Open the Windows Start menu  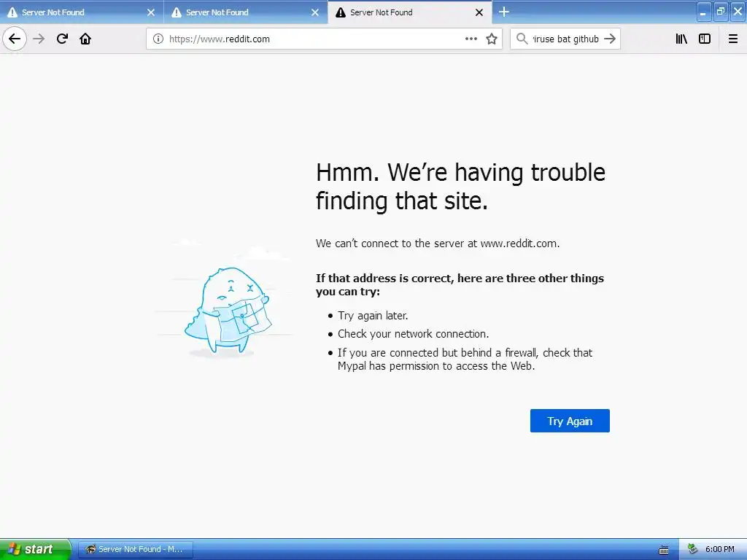35,549
